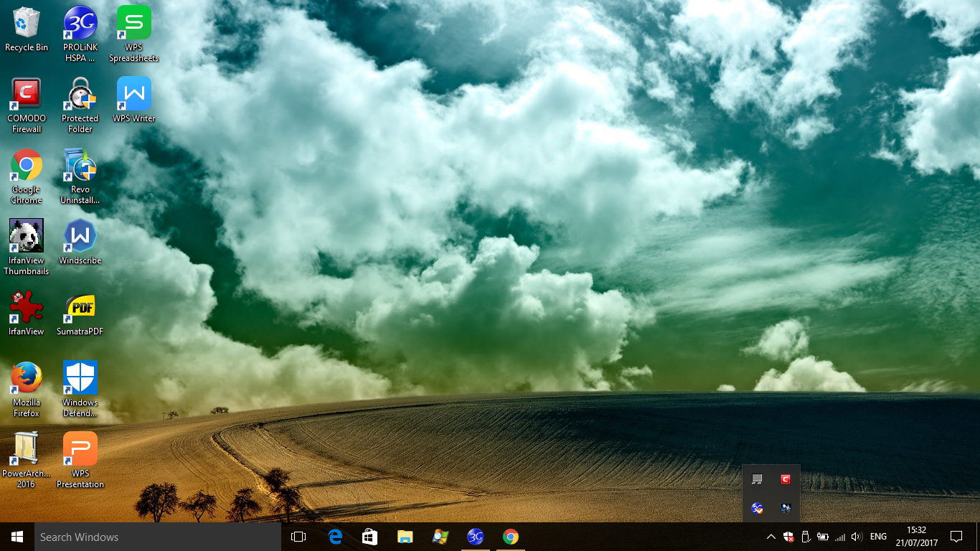Select the Mozilla Firefox desktop shortcut

(x=27, y=390)
